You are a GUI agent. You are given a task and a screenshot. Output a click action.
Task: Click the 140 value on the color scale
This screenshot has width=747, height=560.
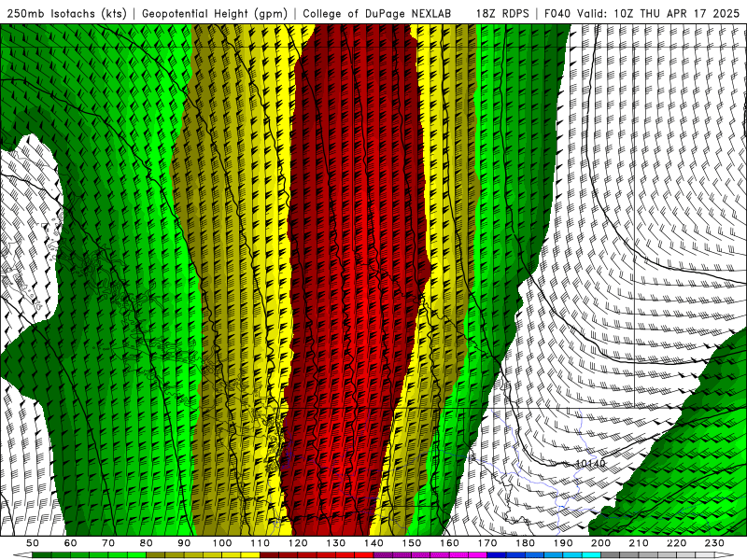(373, 543)
